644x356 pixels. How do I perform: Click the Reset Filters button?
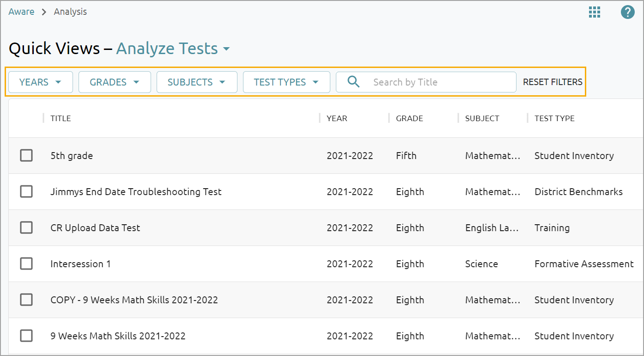pos(553,82)
